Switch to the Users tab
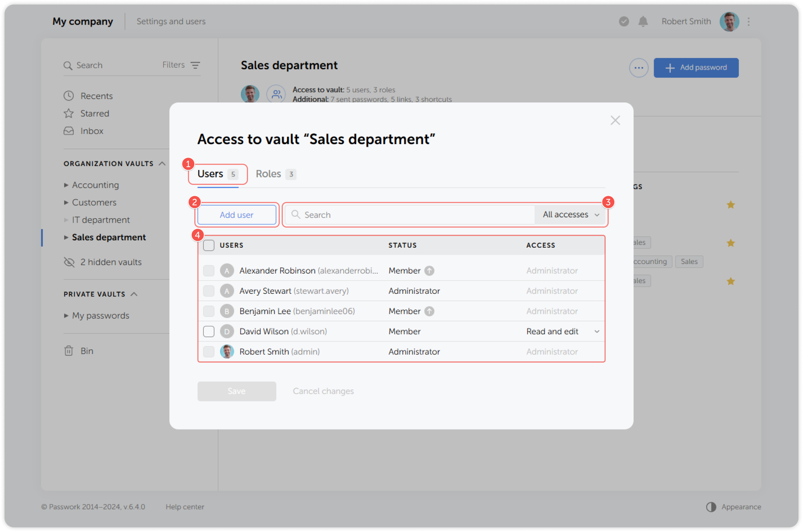Viewport: 803px width, 532px height. pyautogui.click(x=211, y=174)
